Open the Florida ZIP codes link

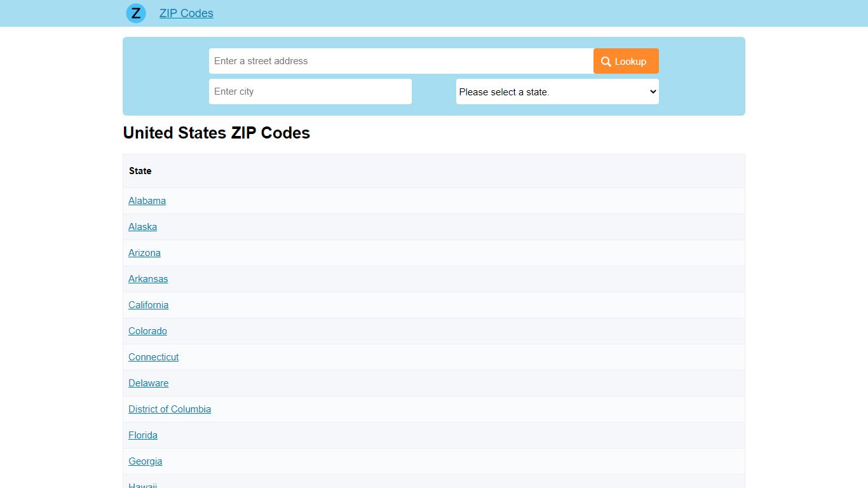143,435
